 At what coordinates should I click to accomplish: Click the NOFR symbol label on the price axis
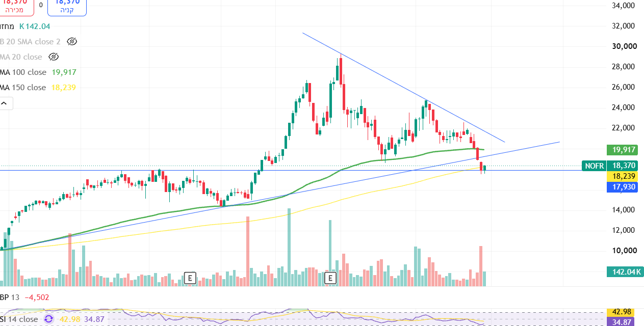(x=595, y=166)
